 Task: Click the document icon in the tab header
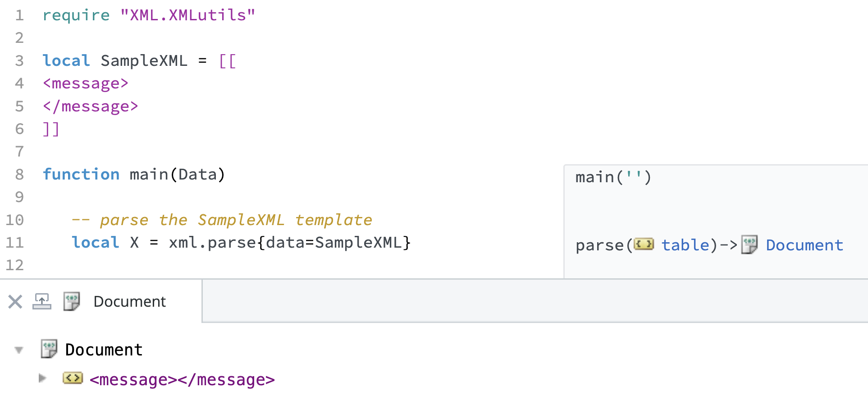point(72,301)
